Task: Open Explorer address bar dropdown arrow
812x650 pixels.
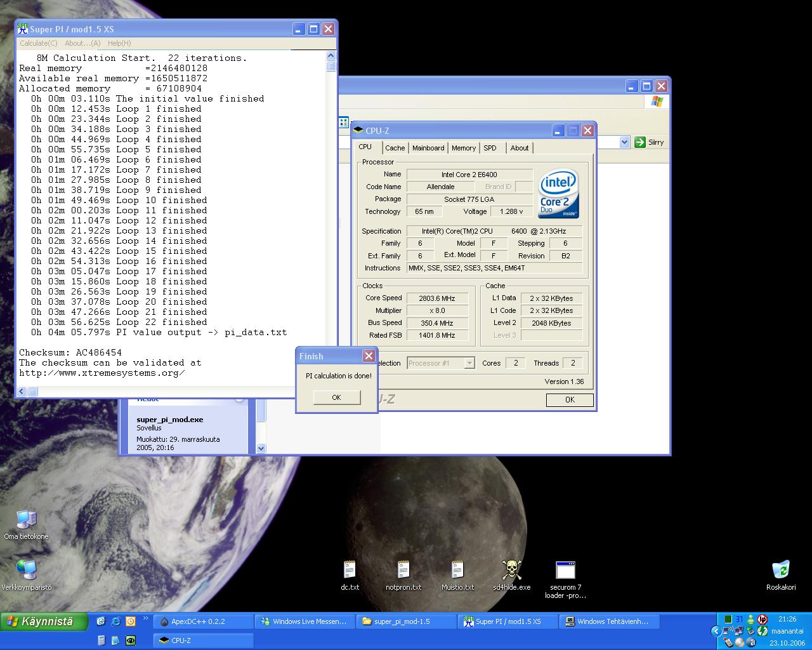Action: point(624,142)
